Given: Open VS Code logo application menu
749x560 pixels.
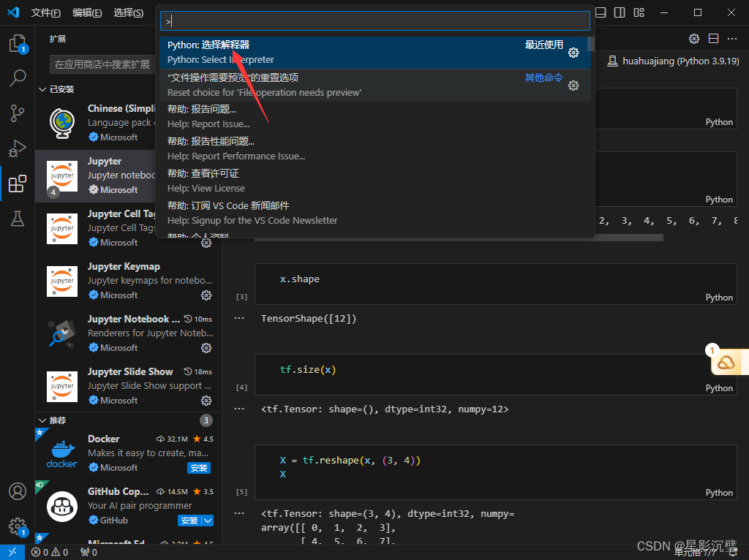Looking at the screenshot, I should 13,12.
